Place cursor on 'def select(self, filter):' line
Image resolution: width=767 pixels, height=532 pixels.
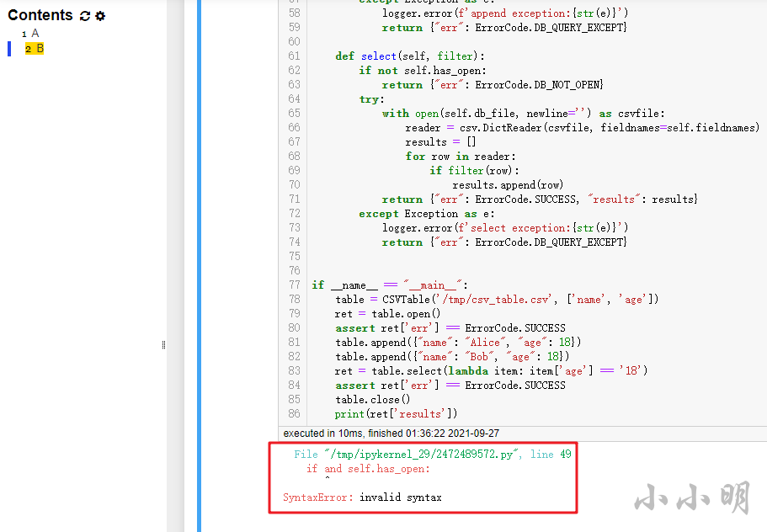[x=410, y=56]
